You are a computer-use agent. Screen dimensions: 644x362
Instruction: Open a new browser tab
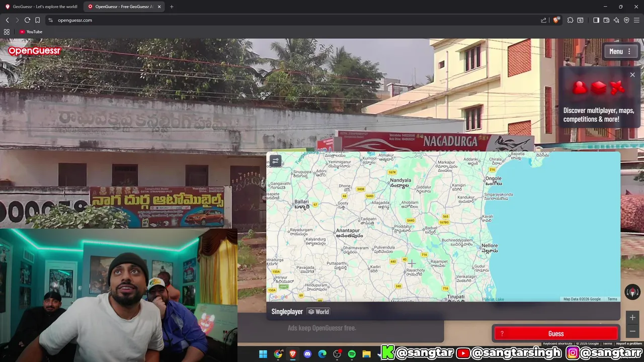172,7
